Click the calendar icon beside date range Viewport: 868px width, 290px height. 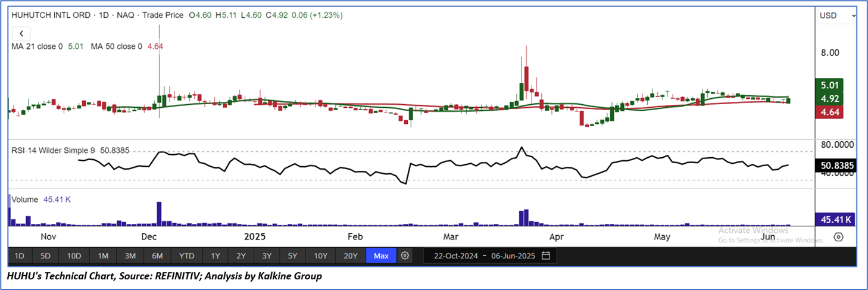click(x=546, y=256)
